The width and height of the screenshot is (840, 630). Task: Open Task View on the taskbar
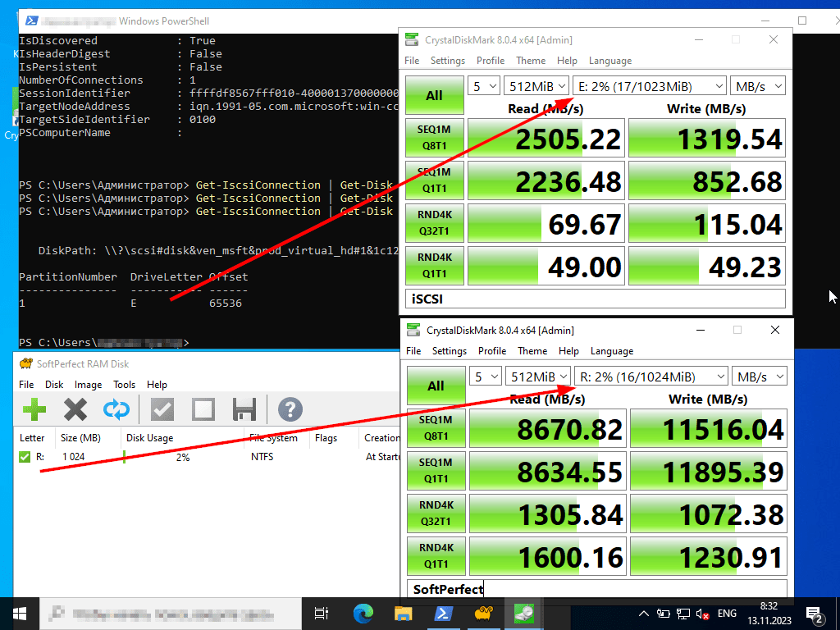pyautogui.click(x=322, y=614)
